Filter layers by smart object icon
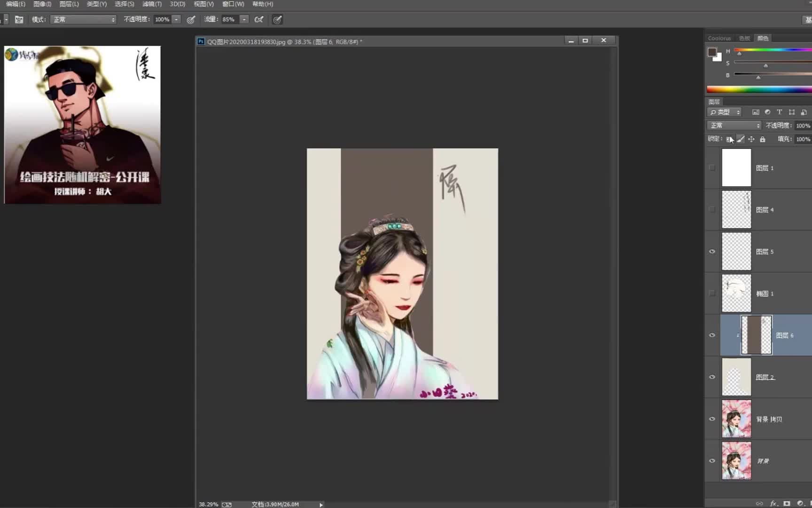The height and width of the screenshot is (508, 812). point(804,112)
